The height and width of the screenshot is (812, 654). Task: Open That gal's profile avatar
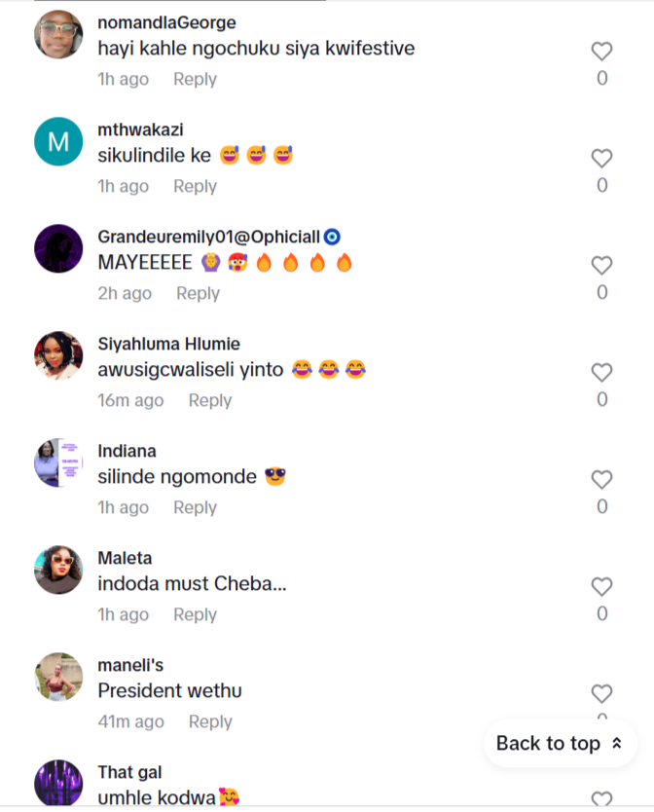pos(58,783)
